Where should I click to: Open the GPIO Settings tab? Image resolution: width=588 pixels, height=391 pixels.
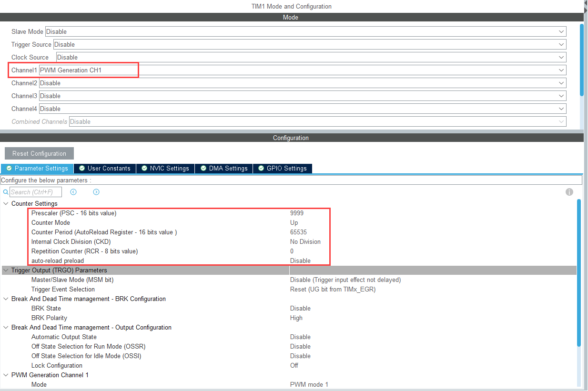click(282, 169)
